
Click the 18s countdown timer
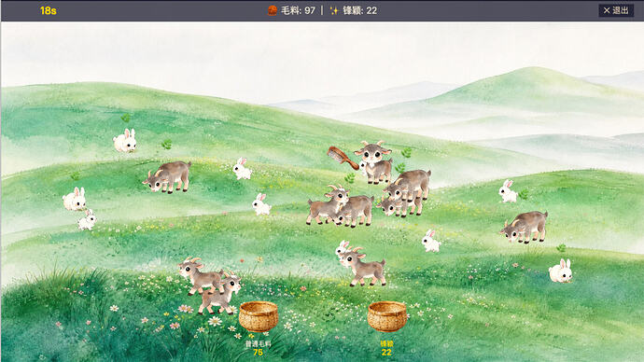tap(48, 10)
